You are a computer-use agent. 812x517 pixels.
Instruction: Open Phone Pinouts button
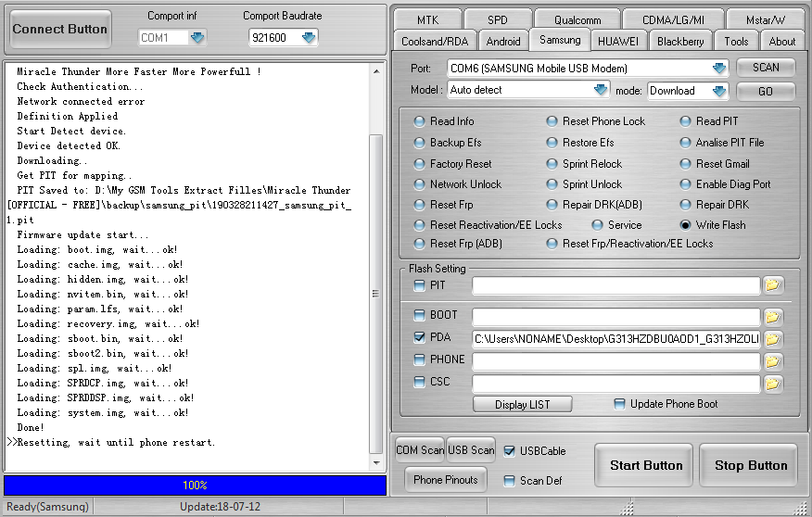445,480
